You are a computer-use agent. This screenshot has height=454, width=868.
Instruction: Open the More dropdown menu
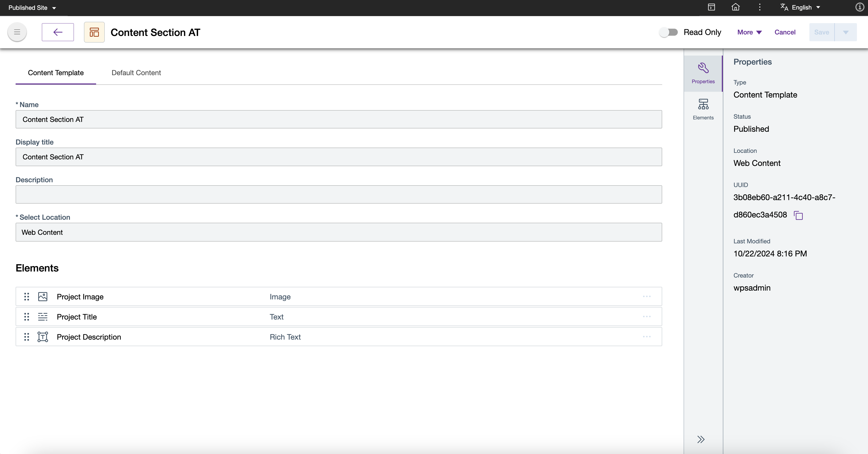pyautogui.click(x=749, y=32)
